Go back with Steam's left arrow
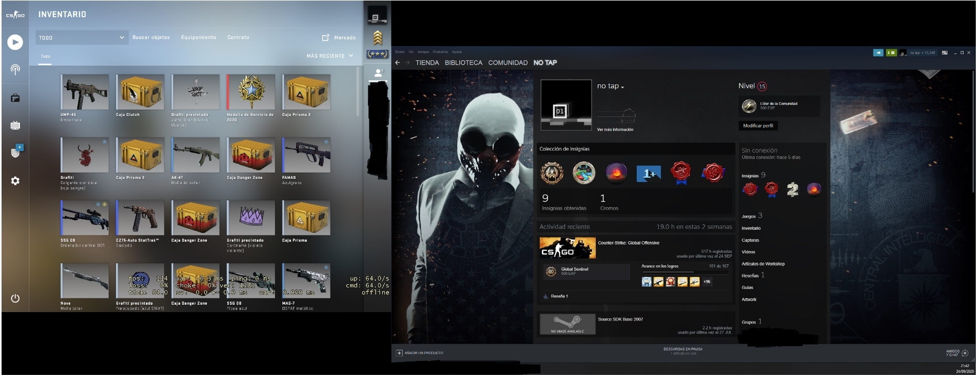The image size is (980, 375). (397, 62)
